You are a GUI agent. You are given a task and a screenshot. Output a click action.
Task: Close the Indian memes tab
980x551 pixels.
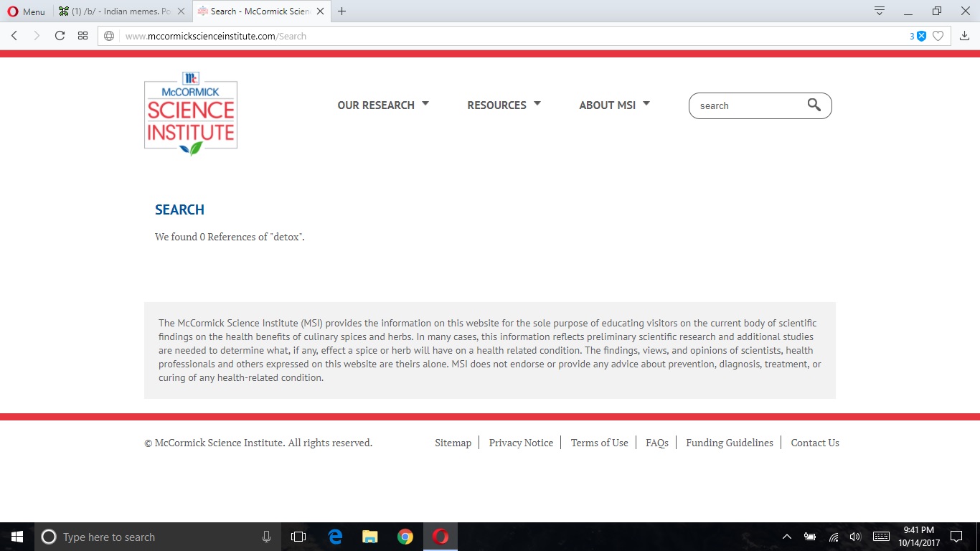click(180, 11)
